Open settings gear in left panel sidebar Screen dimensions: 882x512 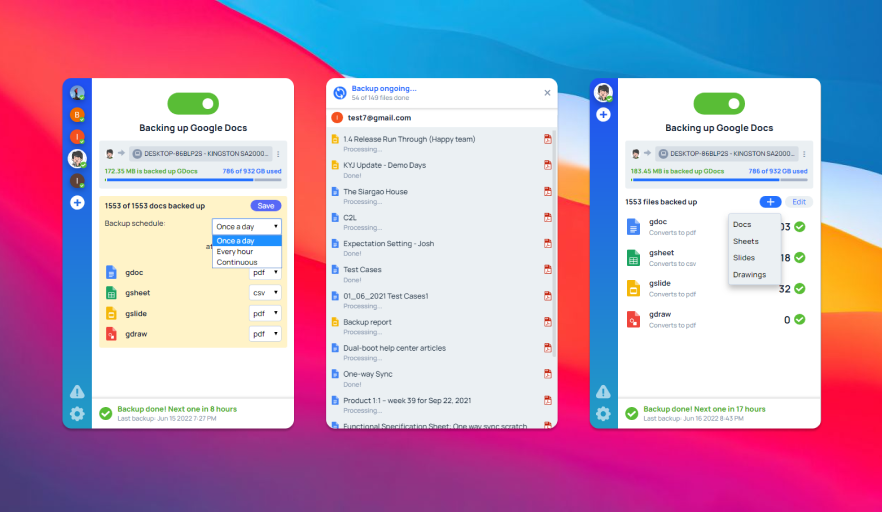point(77,414)
